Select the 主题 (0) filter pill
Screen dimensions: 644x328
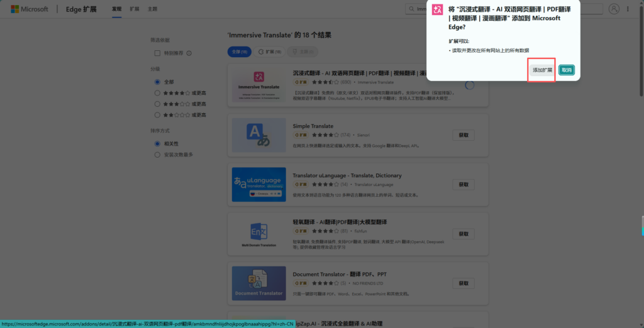point(303,52)
